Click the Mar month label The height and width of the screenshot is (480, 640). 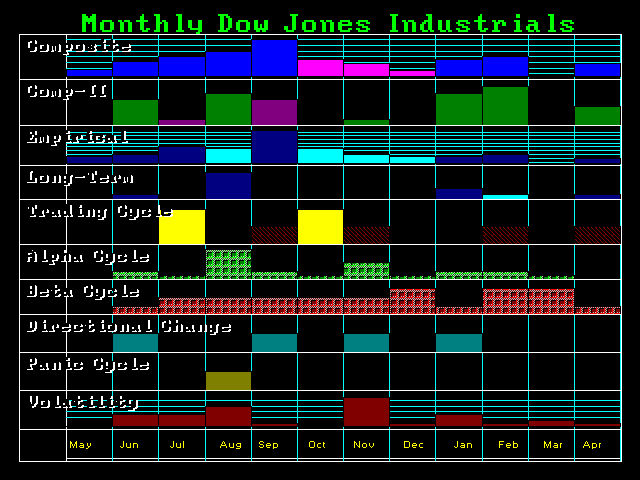point(553,444)
